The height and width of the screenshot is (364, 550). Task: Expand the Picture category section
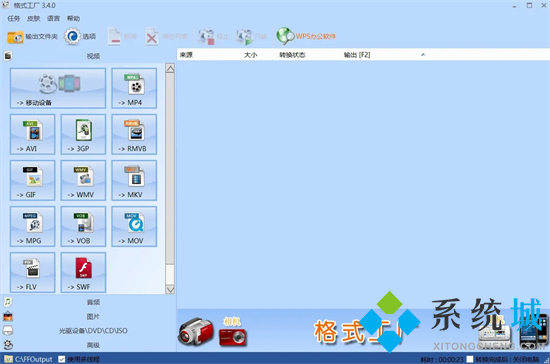[93, 316]
